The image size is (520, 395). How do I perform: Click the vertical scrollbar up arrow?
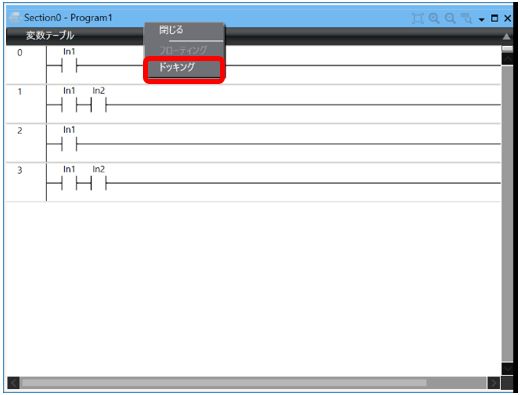point(507,59)
